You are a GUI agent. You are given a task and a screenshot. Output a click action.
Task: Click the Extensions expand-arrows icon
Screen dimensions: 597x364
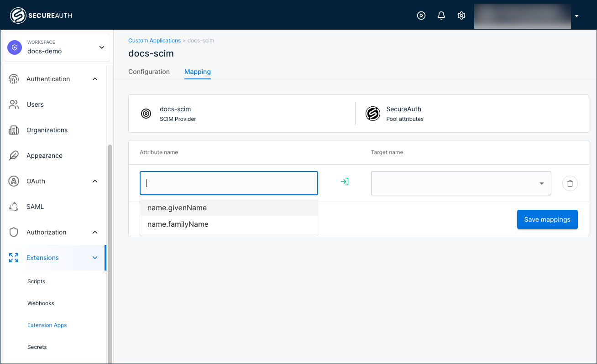14,258
